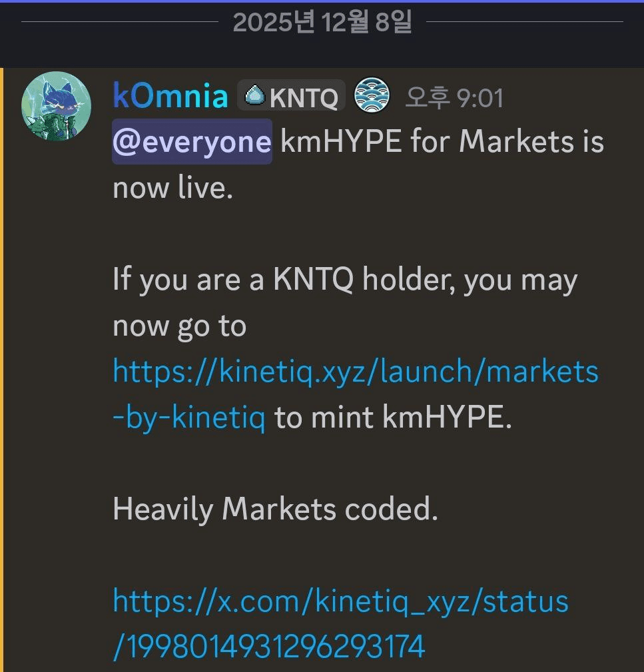
Task: Click the message timestamp 오후 9:01
Action: pyautogui.click(x=454, y=98)
